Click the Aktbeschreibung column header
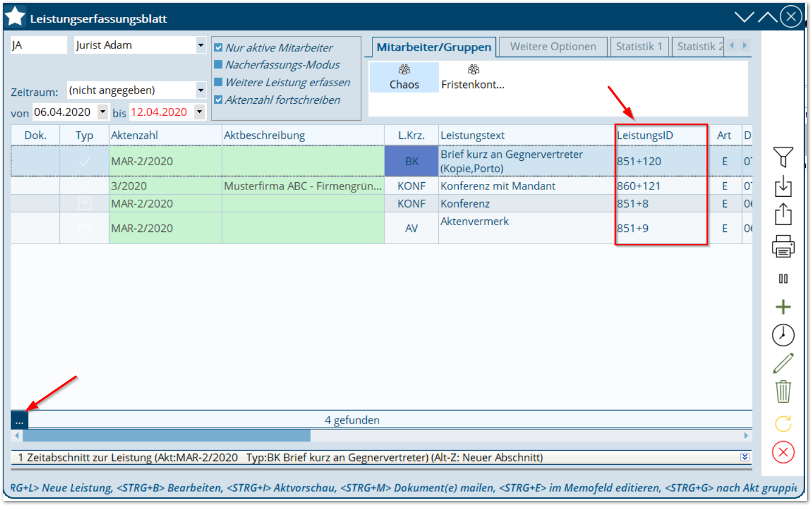The image size is (812, 506). [303, 135]
